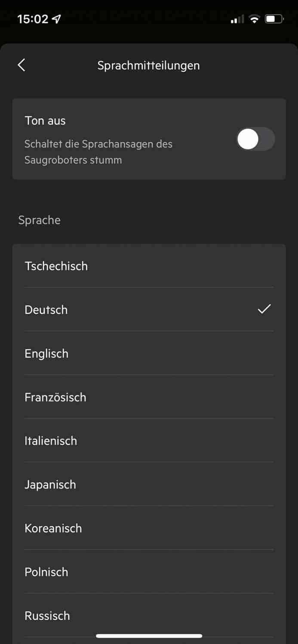Tap the Ton aus description text
Viewport: 298px width, 644px height.
pos(98,152)
